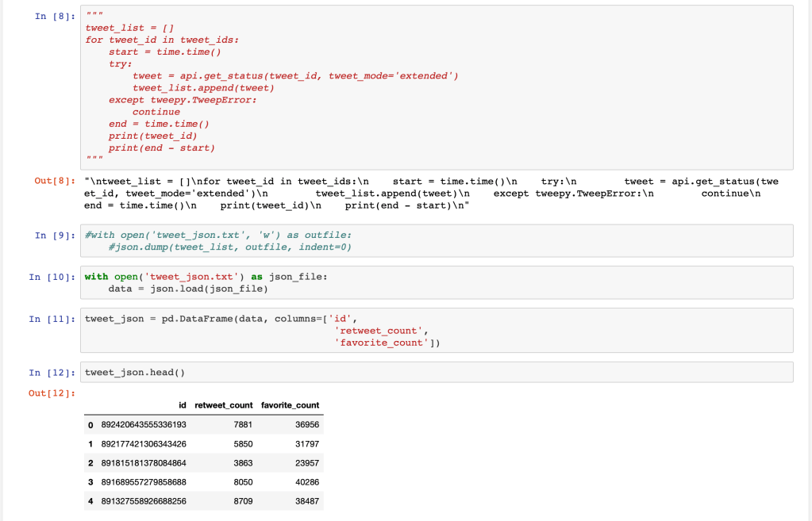Click the In [8] prompt label

[x=52, y=17]
